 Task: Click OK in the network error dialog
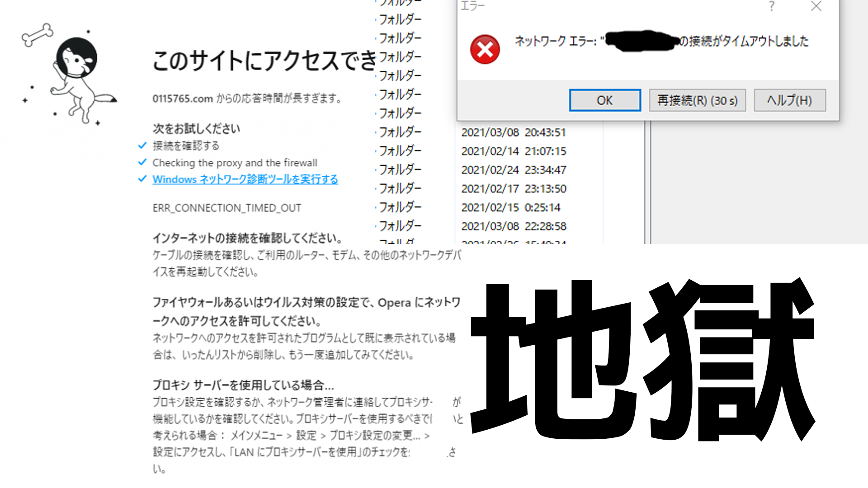coord(605,100)
